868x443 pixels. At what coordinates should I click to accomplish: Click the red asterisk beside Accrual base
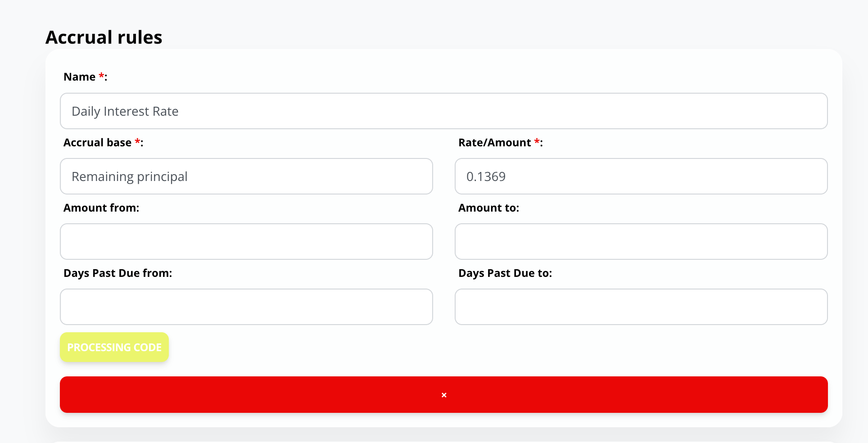(137, 141)
